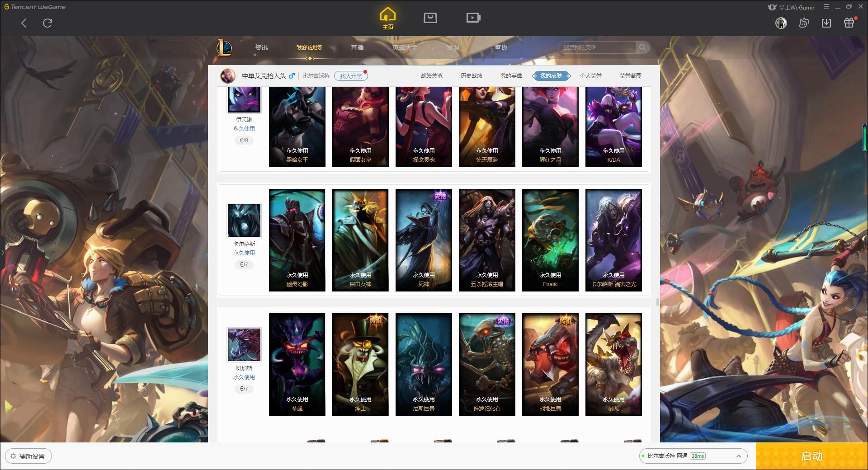The width and height of the screenshot is (868, 470).
Task: Open the user avatar in top bar
Action: (781, 23)
